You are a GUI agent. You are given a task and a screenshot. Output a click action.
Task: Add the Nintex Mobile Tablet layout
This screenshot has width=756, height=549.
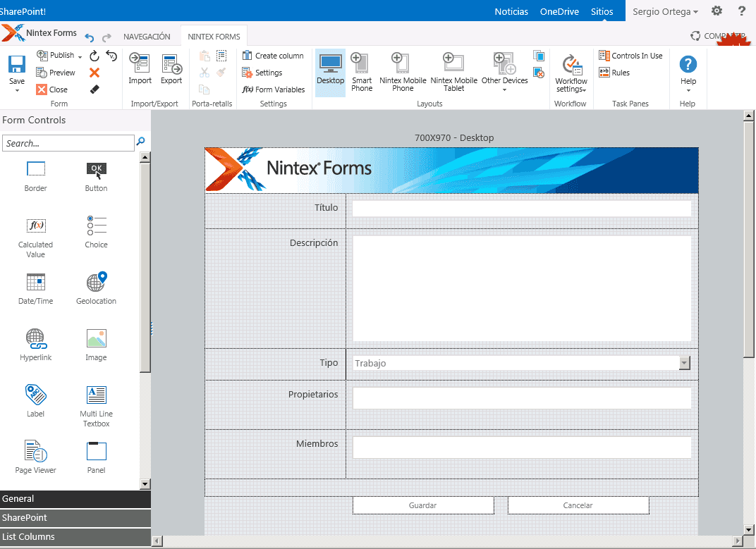pyautogui.click(x=453, y=72)
